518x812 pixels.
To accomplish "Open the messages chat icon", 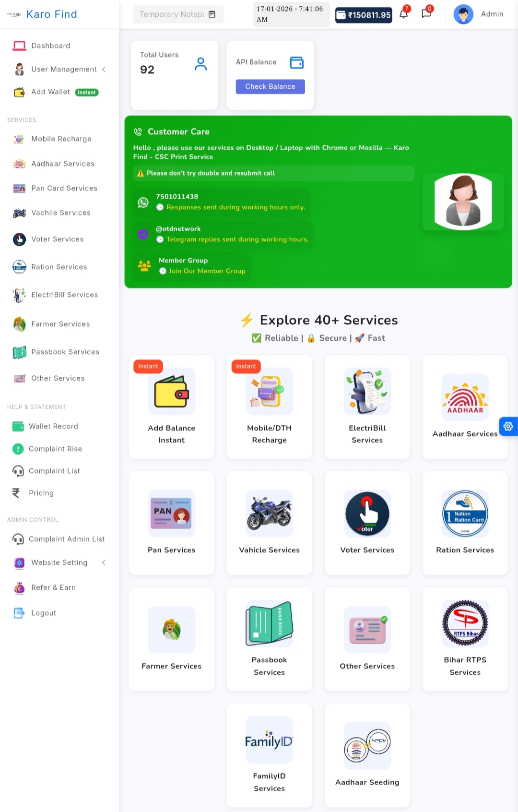I will pyautogui.click(x=426, y=13).
